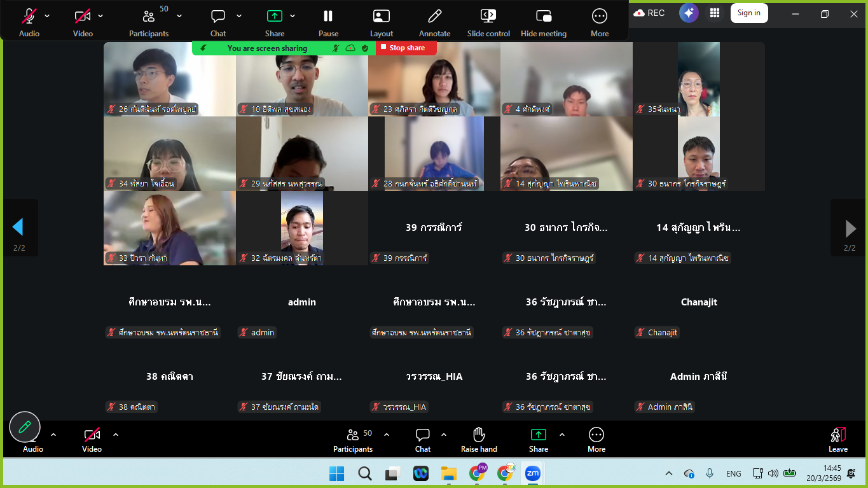Start video from the top sharing toolbar
The height and width of the screenshot is (488, 868).
point(83,17)
